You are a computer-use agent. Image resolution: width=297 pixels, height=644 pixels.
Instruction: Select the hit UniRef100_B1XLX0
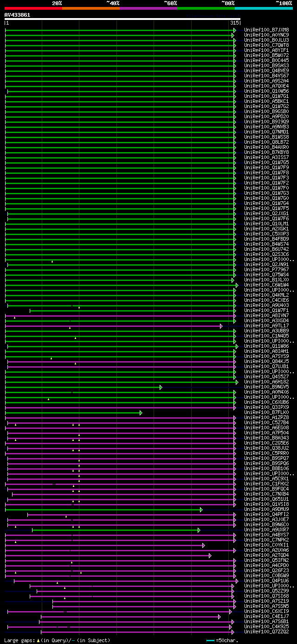(x=266, y=280)
